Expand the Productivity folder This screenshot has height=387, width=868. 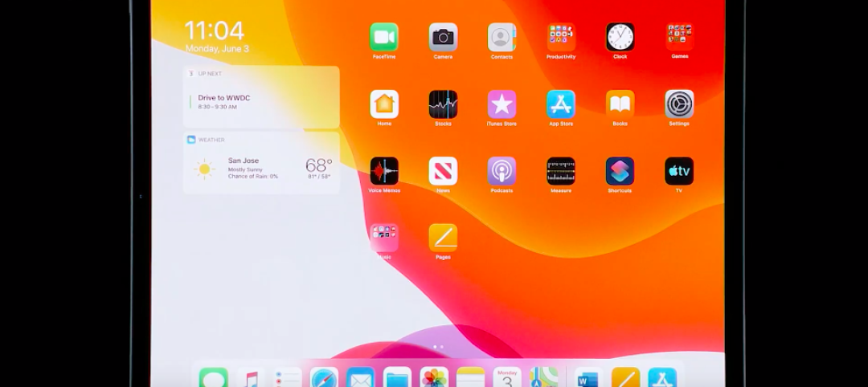560,38
